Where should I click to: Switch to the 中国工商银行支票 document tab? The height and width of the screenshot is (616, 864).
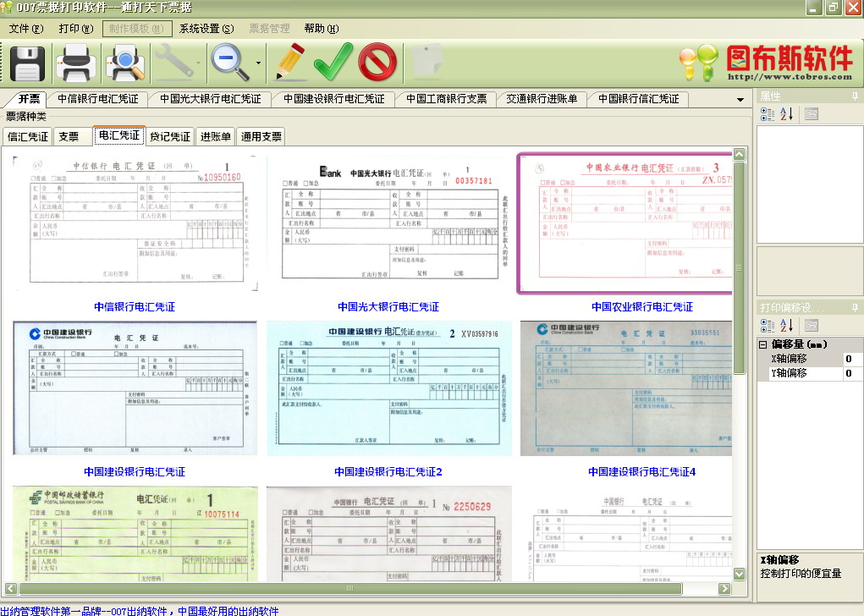pos(446,99)
